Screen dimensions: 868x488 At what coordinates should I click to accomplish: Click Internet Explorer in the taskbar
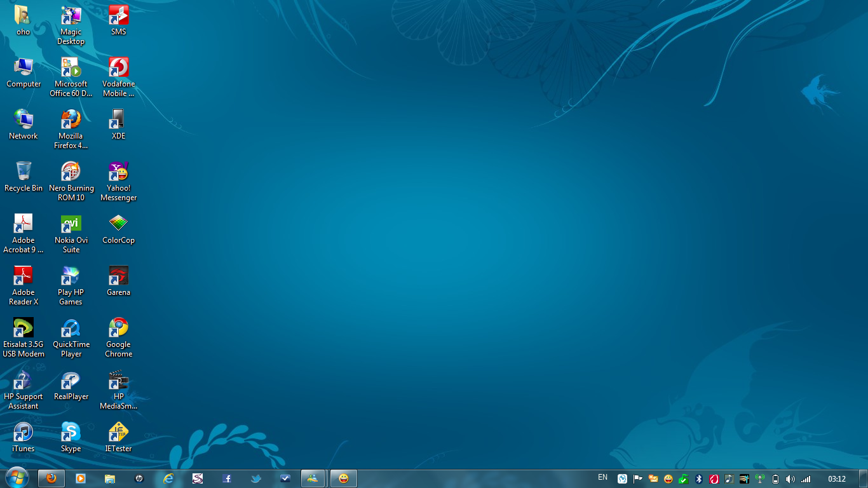[168, 478]
